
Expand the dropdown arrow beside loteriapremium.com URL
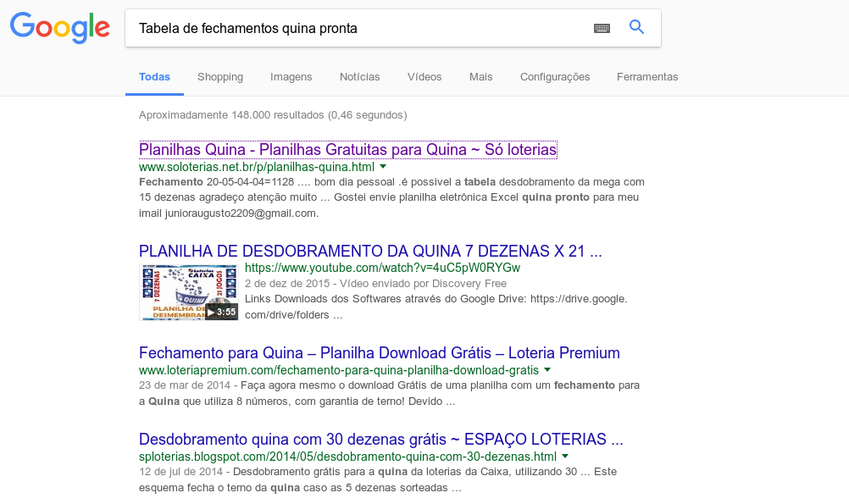pos(547,370)
